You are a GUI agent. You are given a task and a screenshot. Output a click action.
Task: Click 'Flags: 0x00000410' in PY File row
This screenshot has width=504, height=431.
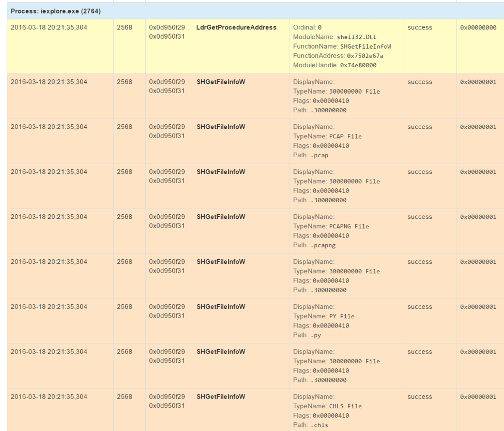coord(321,325)
